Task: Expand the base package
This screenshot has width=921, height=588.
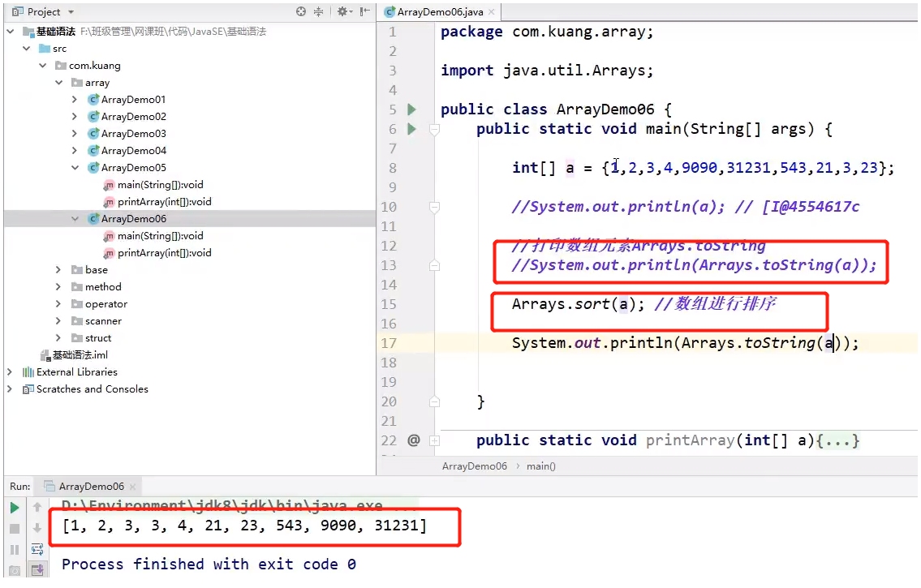Action: tap(58, 269)
